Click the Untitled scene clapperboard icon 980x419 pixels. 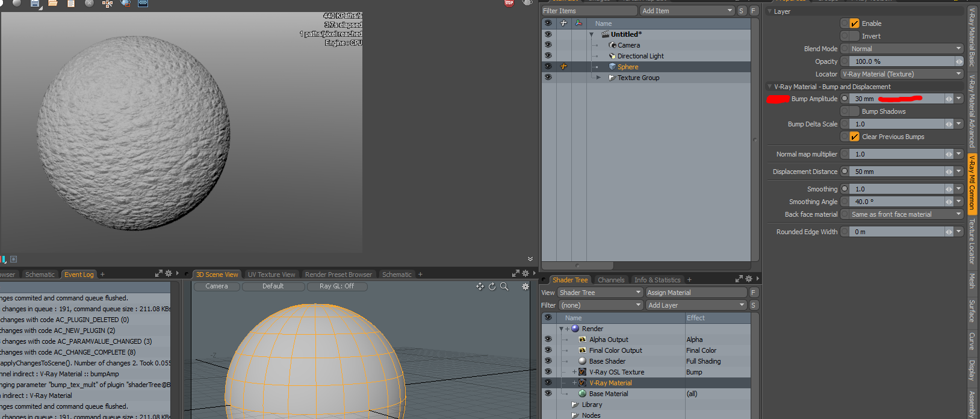(606, 34)
